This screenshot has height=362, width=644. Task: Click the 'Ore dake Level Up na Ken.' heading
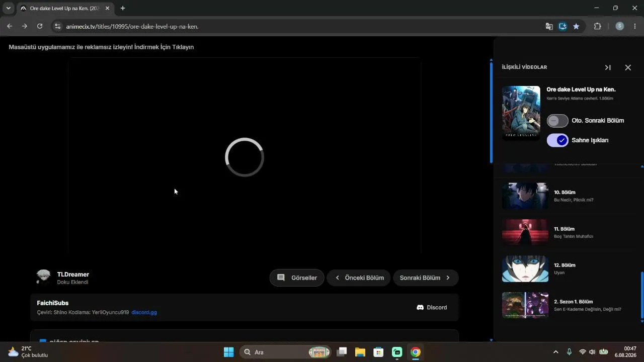[581, 89]
